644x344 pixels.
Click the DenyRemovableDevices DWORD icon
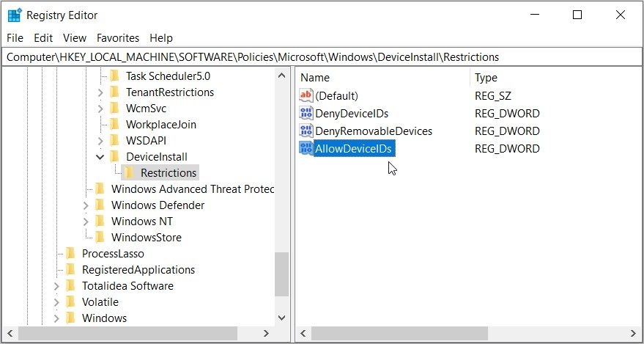tap(306, 131)
